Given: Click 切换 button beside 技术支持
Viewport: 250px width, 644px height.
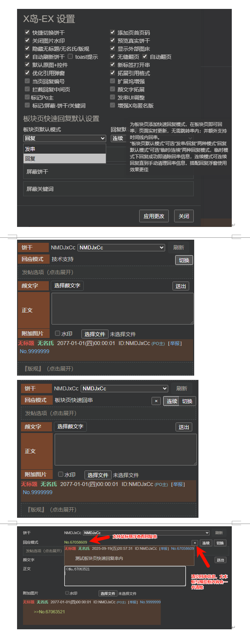Looking at the screenshot, I should click(x=184, y=260).
